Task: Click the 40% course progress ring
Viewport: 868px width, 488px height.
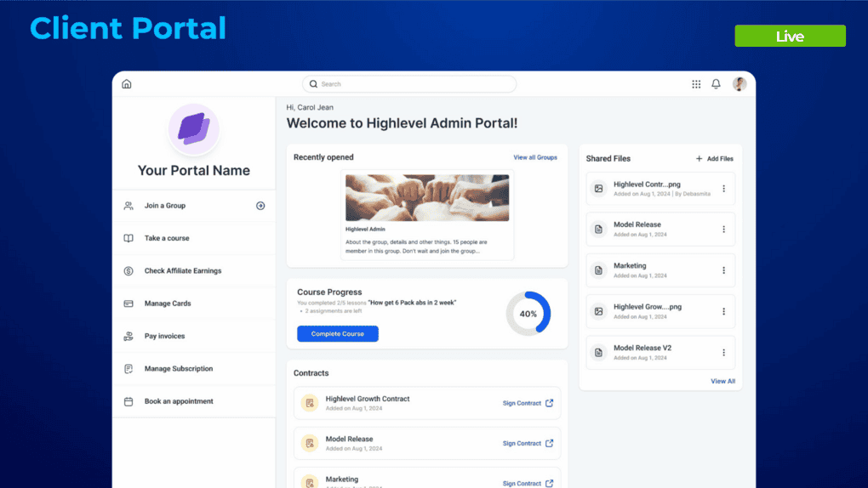Action: point(528,314)
